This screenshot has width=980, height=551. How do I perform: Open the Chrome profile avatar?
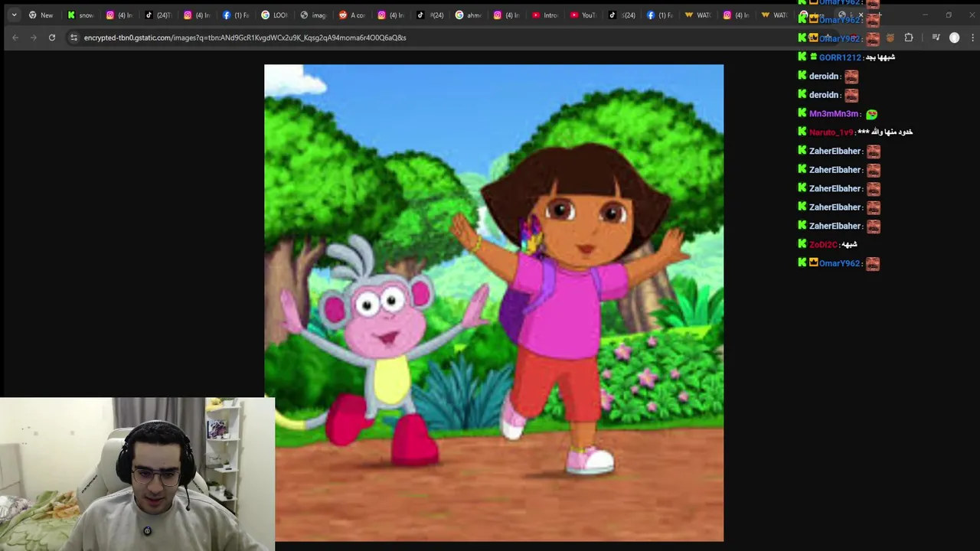tap(954, 37)
